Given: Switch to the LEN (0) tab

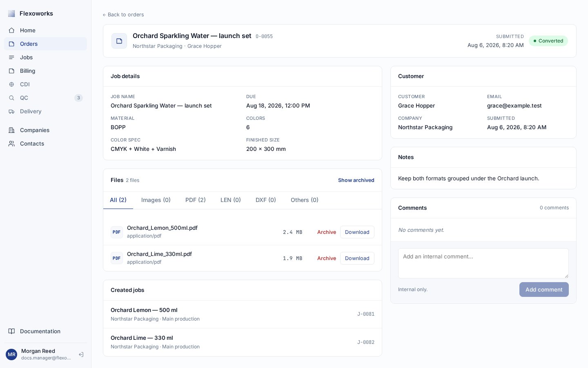Looking at the screenshot, I should 231,200.
